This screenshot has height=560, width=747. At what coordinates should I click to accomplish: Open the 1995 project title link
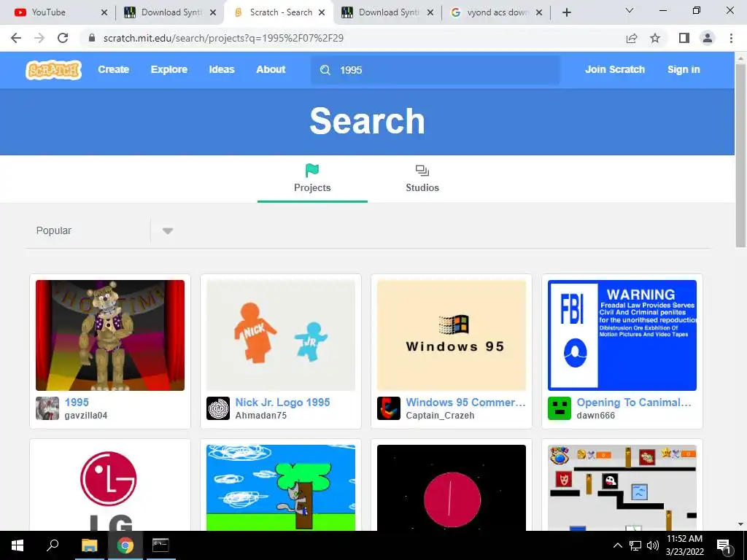pyautogui.click(x=77, y=402)
